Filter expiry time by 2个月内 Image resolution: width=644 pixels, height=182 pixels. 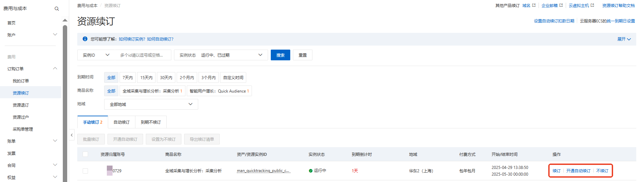coord(187,77)
